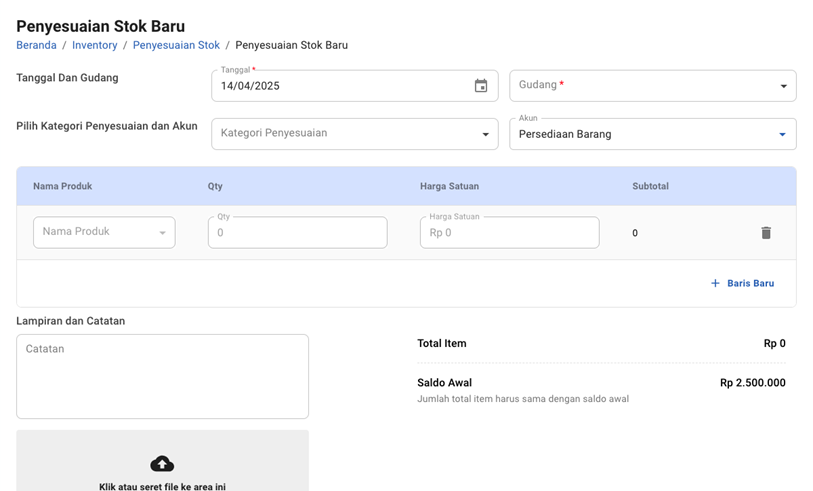Open the Inventory breadcrumb link

click(x=95, y=45)
